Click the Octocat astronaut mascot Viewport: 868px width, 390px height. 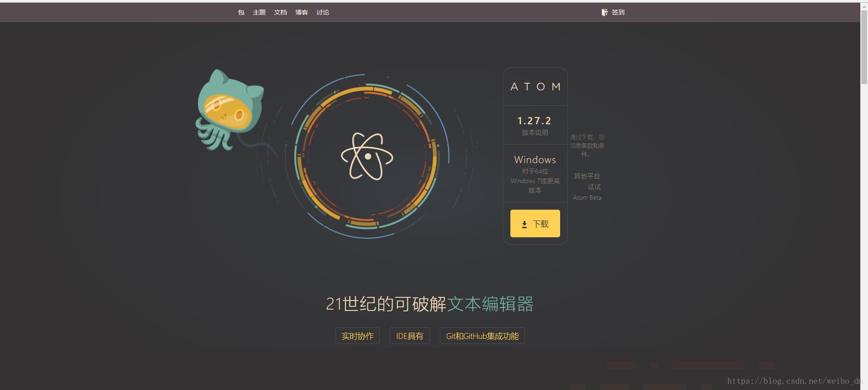tap(230, 110)
